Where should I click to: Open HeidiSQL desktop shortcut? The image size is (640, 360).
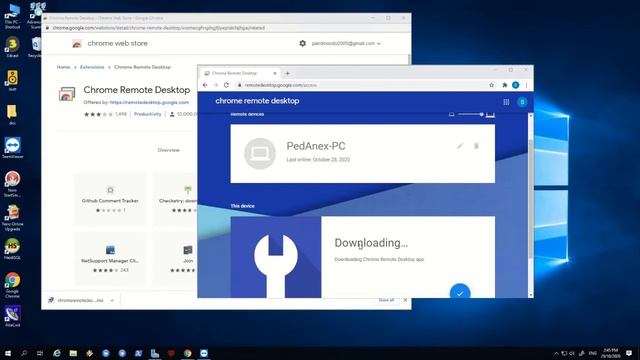(x=13, y=249)
